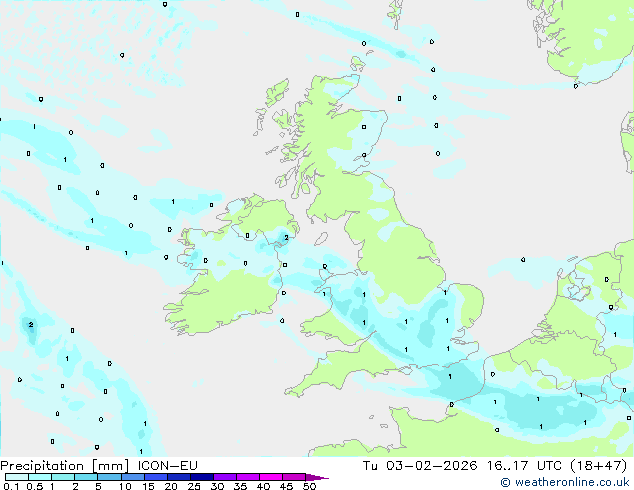Click the "2" value in the southwest Atlantic
634x490 pixels.
tap(31, 325)
